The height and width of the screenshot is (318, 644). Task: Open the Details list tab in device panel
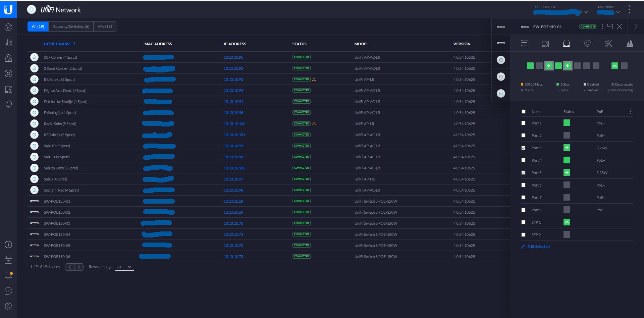point(524,43)
